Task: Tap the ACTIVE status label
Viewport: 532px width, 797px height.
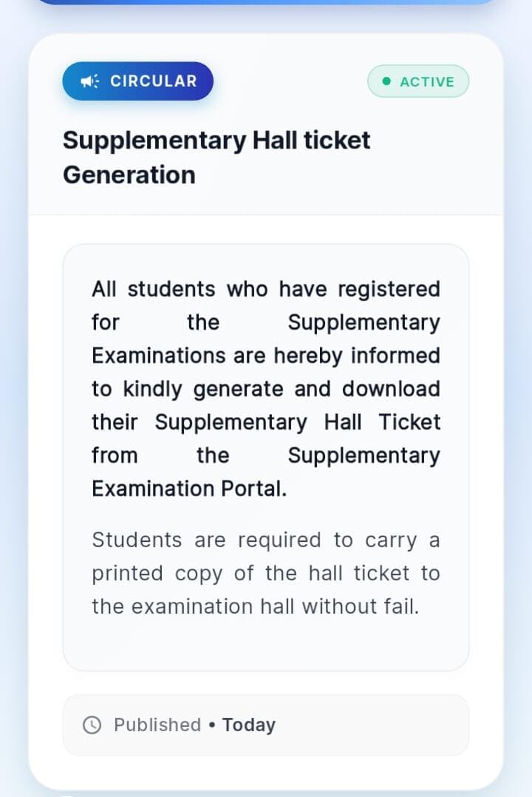Action: (426, 82)
